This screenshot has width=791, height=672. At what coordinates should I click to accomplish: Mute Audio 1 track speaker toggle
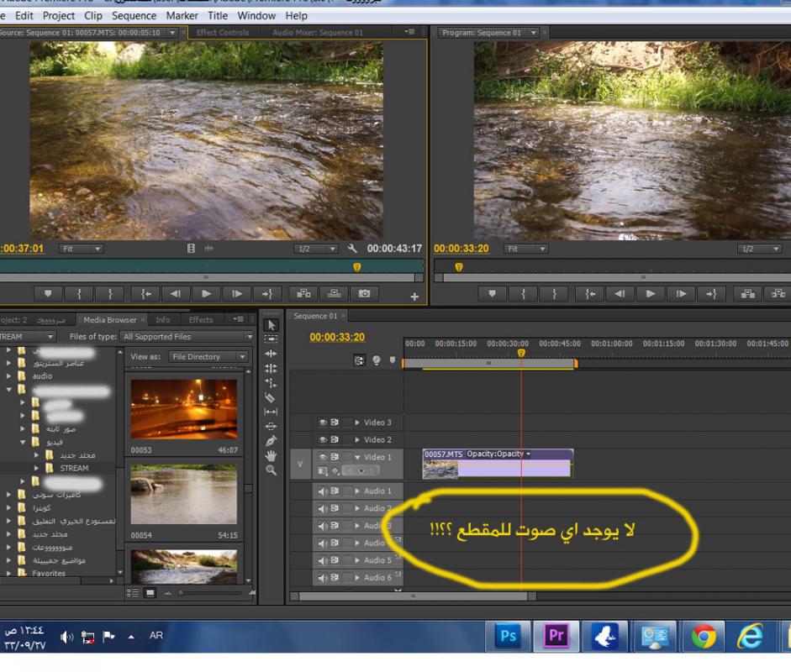tap(323, 491)
